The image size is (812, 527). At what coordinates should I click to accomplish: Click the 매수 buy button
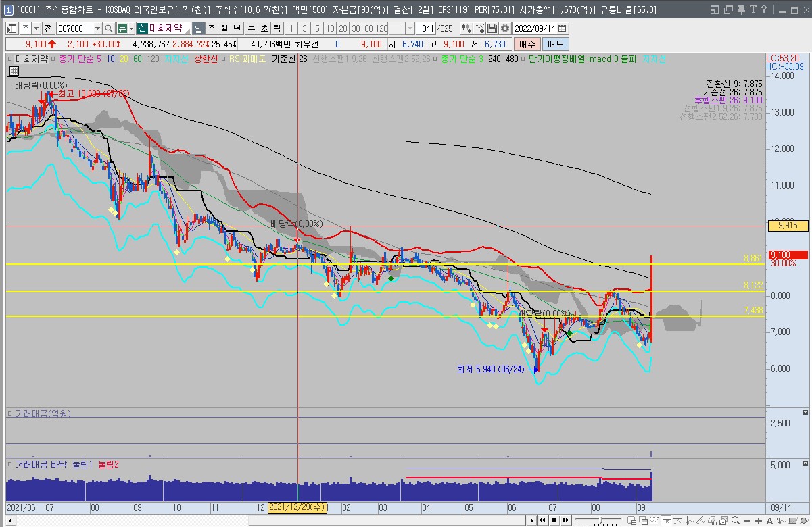(527, 43)
